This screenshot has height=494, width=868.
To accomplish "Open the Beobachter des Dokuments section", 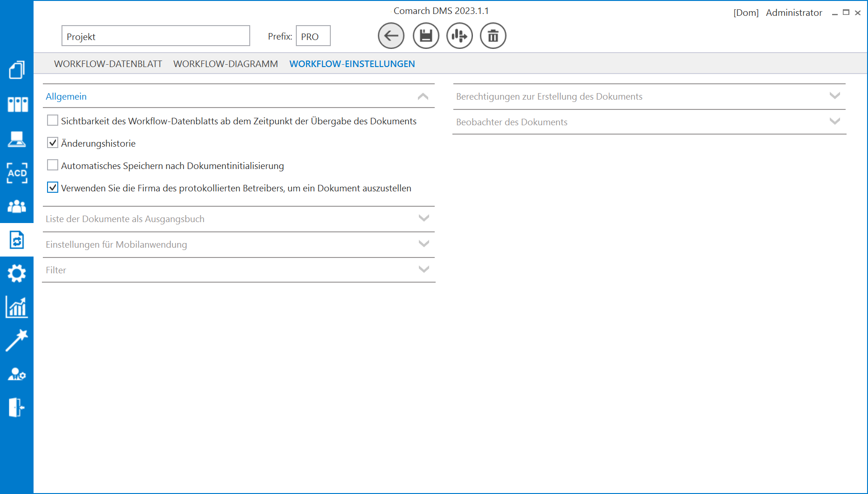I will coord(834,122).
